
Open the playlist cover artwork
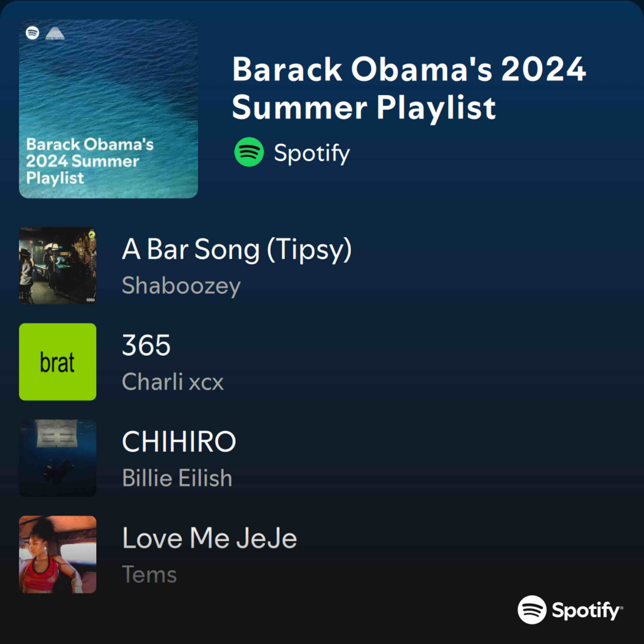point(108,109)
